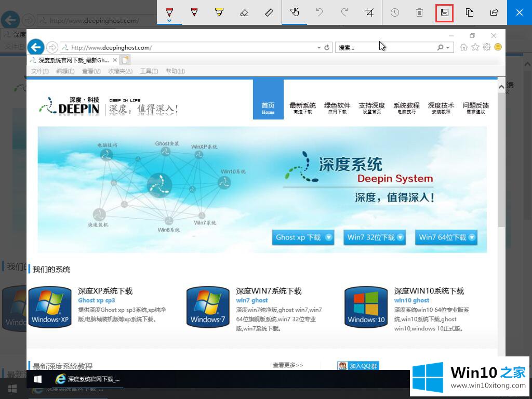Select the eraser tool
This screenshot has height=399, width=532.
244,12
